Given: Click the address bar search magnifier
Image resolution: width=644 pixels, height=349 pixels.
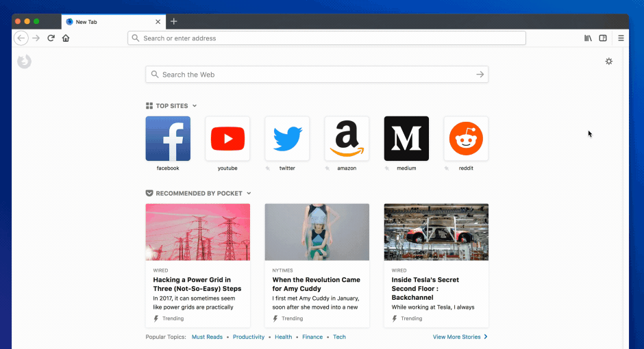Looking at the screenshot, I should pos(136,38).
